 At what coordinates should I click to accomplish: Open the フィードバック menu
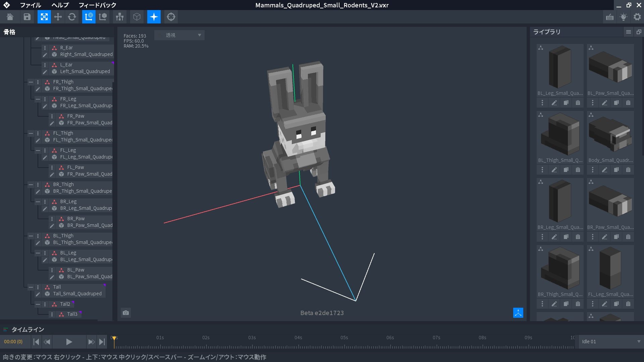tap(97, 5)
